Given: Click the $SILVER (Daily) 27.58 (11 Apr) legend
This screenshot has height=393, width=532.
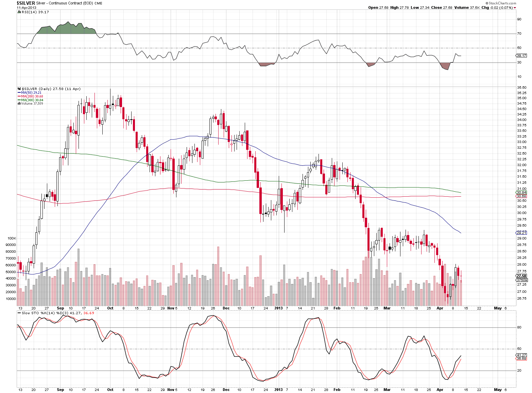Looking at the screenshot, I should tap(51, 89).
